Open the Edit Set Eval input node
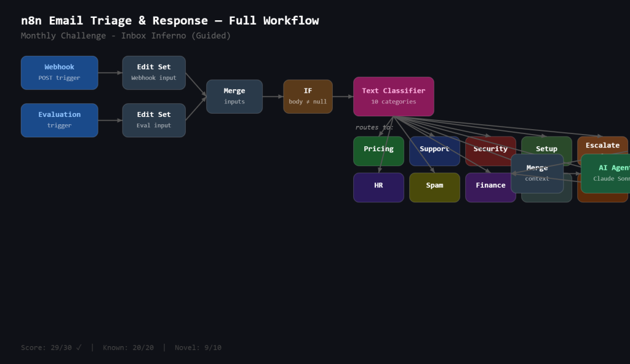 point(154,120)
